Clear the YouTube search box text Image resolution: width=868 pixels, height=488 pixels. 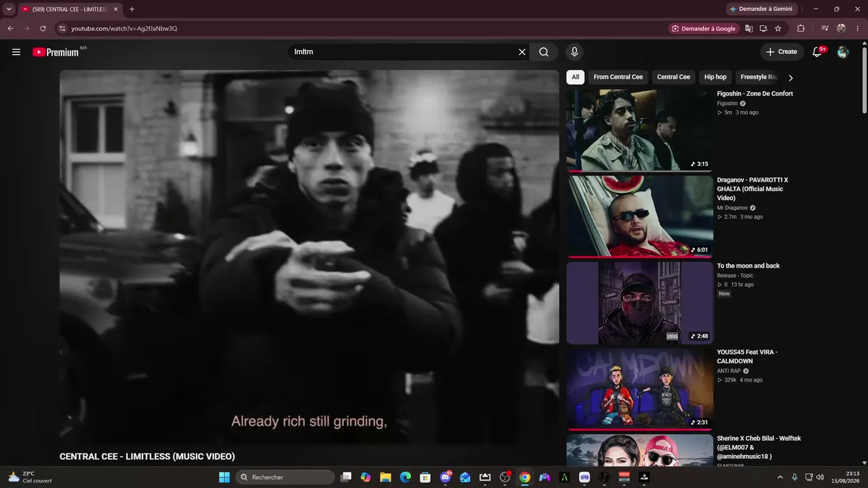(x=522, y=52)
